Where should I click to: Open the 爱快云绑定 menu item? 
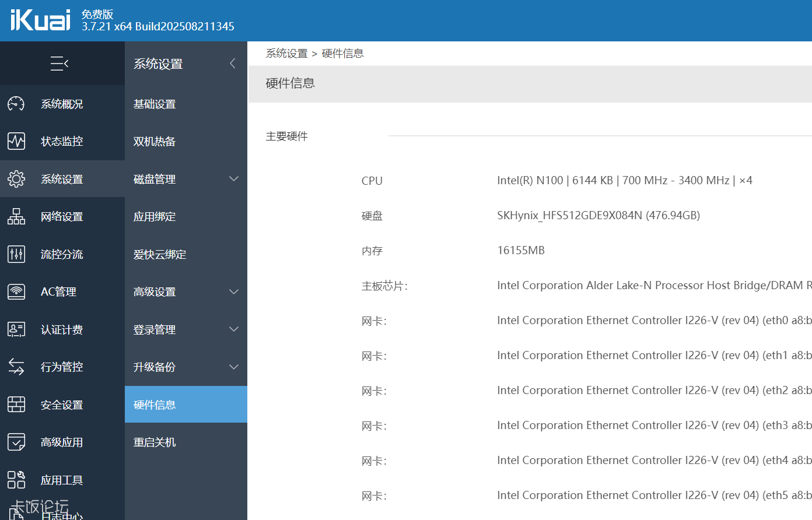click(x=160, y=254)
